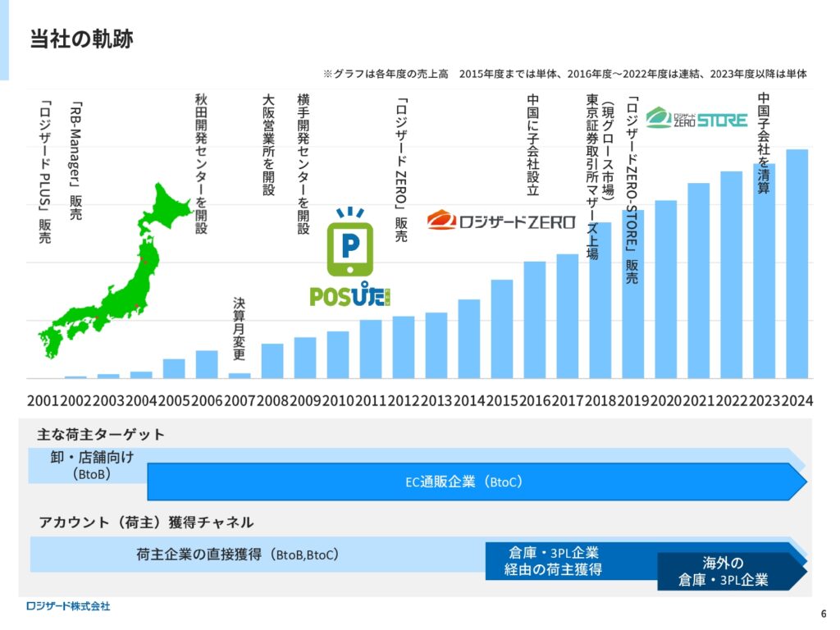Click the ロジザード株式会社 footer logo
Screen dimensions: 840x630
[68, 606]
